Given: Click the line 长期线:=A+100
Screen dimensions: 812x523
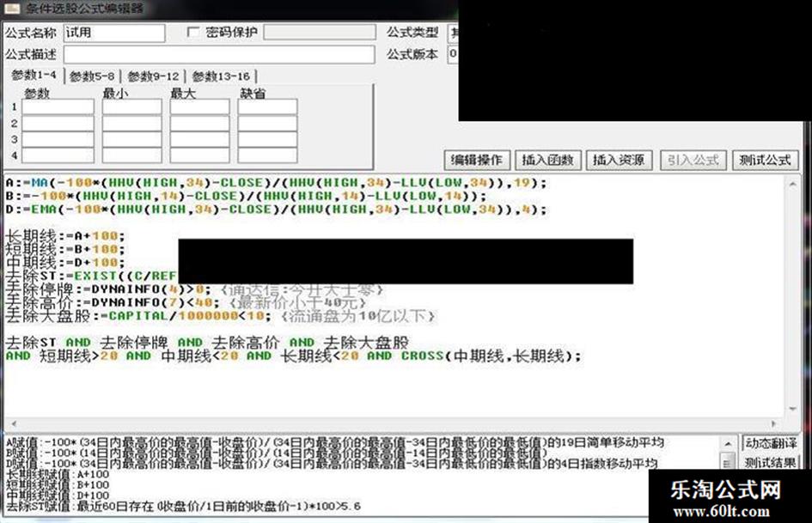Looking at the screenshot, I should pyautogui.click(x=65, y=236).
